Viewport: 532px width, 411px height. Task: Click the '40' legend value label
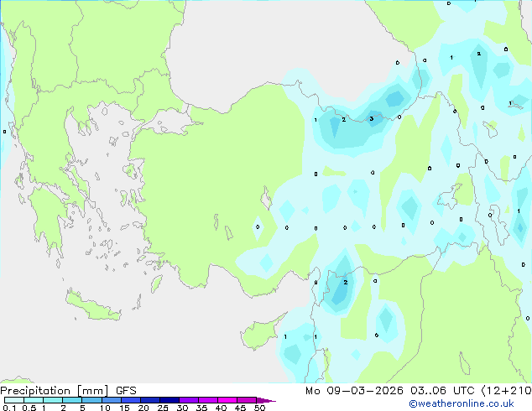point(221,408)
